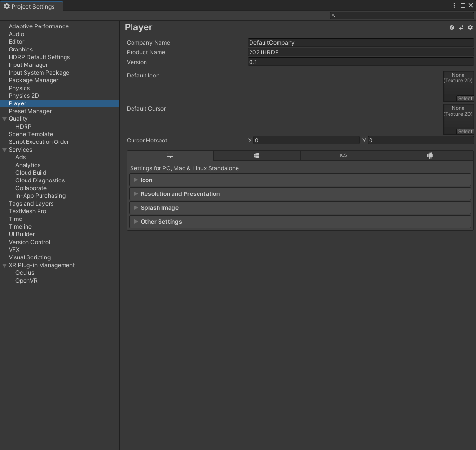Switch to the iOS platform tab
Screen dimensions: 476x450
343,155
